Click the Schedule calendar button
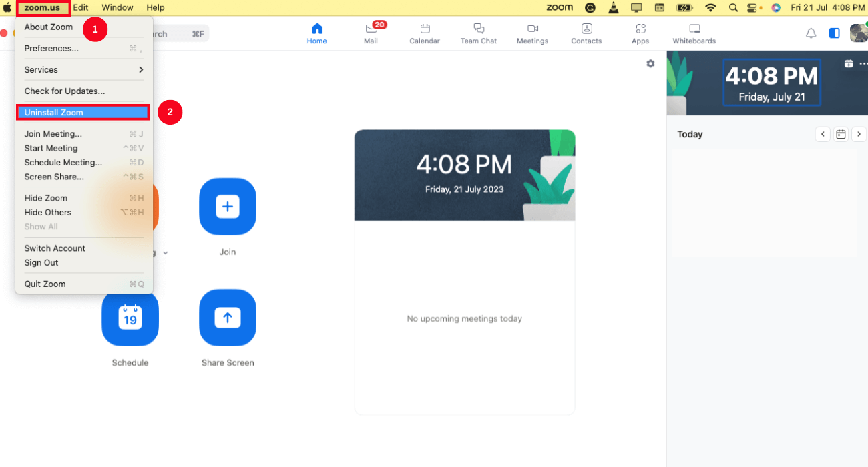The image size is (868, 467). (x=130, y=318)
